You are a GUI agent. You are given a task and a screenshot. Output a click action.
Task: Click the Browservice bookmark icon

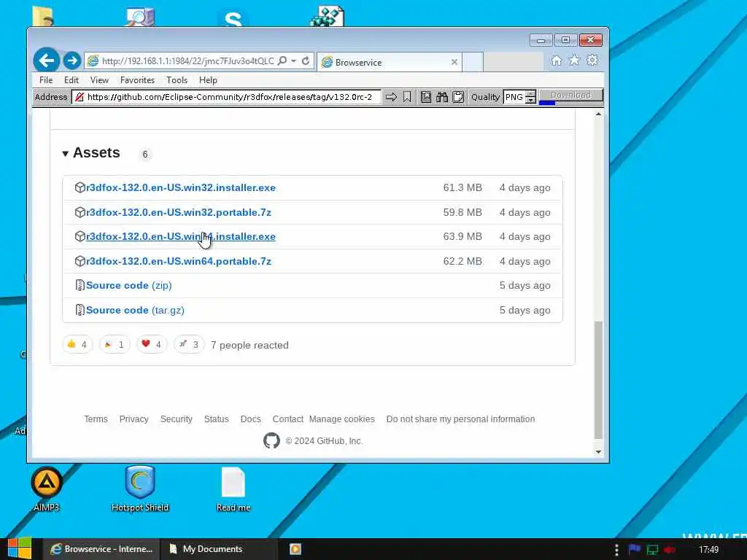[407, 97]
